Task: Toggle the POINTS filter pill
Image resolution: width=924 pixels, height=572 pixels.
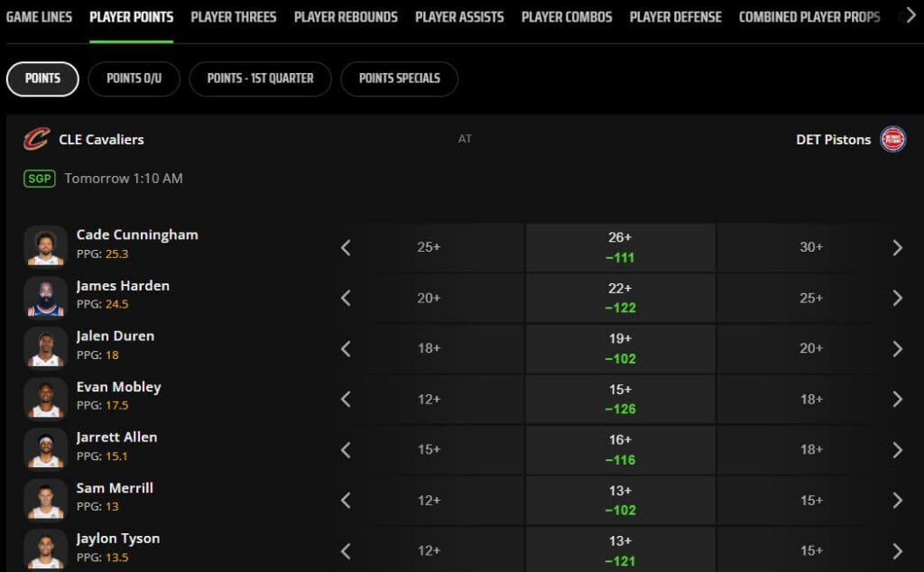Action: point(42,78)
